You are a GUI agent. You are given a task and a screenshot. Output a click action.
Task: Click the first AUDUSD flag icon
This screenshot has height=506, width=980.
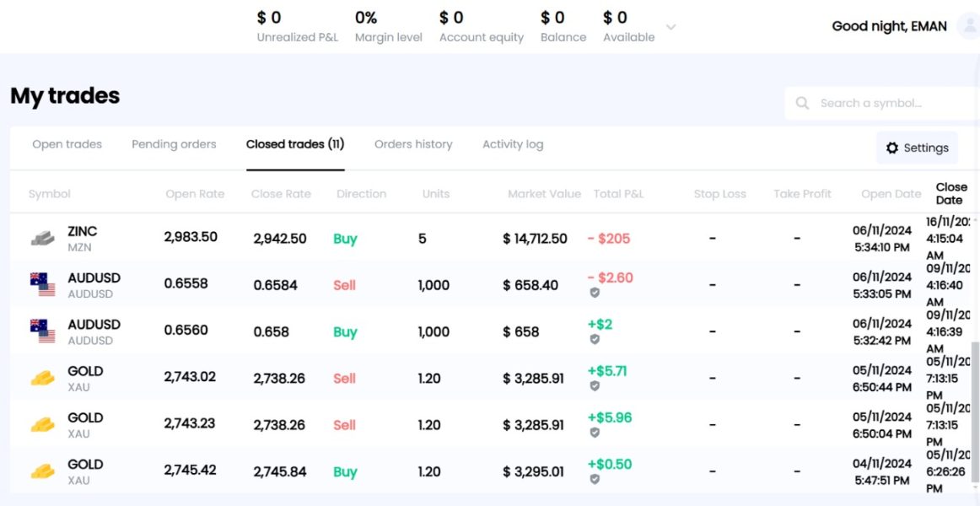42,285
